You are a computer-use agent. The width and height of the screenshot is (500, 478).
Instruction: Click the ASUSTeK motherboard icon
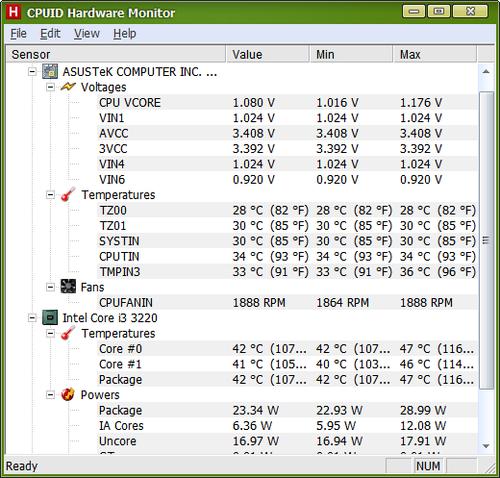50,72
